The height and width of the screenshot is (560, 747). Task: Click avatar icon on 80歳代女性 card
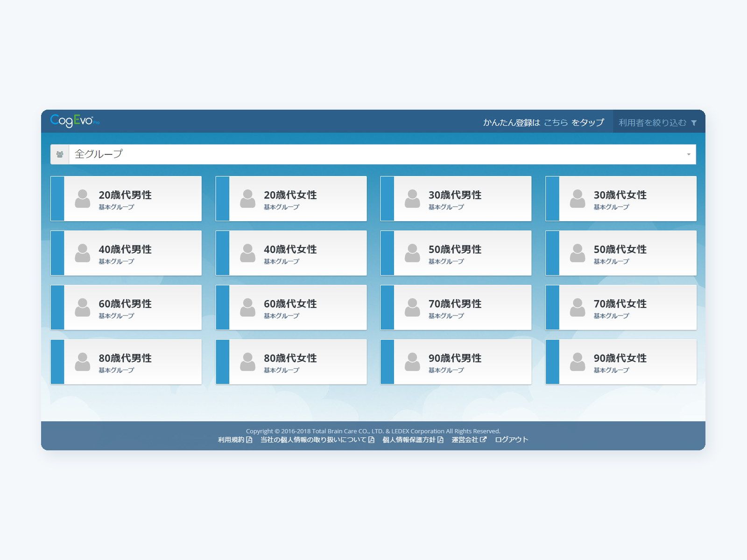click(247, 362)
